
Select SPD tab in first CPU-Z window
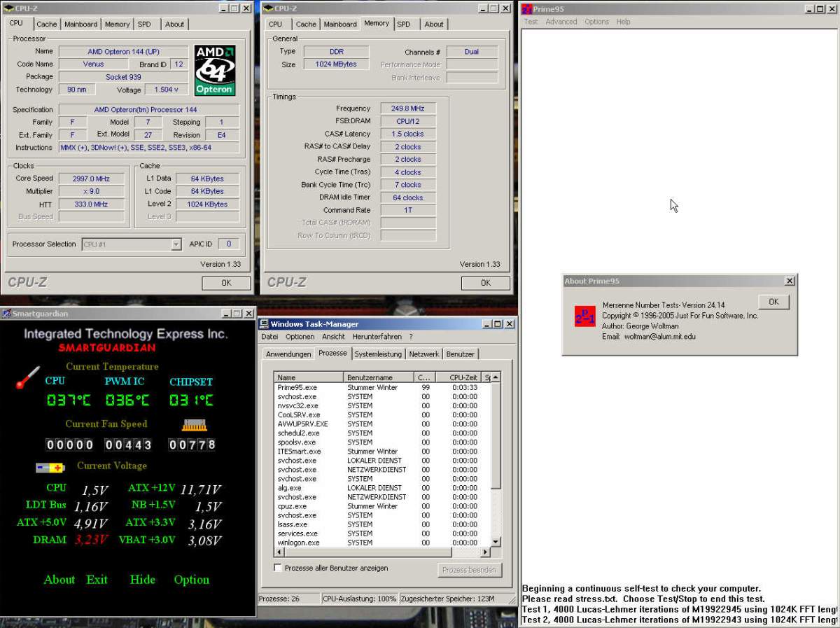point(144,24)
